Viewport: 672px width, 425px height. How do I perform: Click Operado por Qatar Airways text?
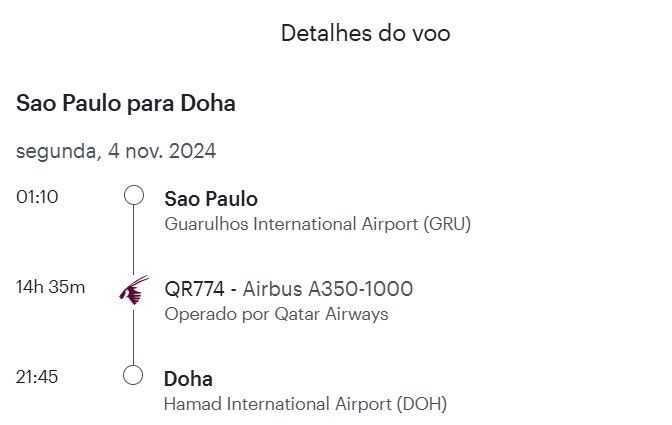(x=276, y=314)
